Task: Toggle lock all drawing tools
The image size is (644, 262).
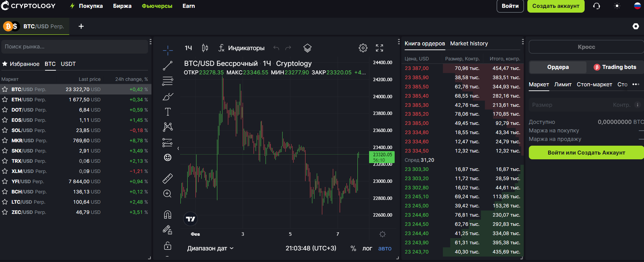Action: click(x=167, y=246)
